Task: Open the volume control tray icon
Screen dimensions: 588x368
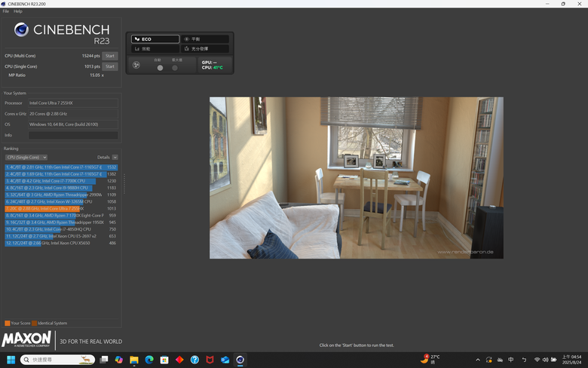Action: (x=545, y=360)
